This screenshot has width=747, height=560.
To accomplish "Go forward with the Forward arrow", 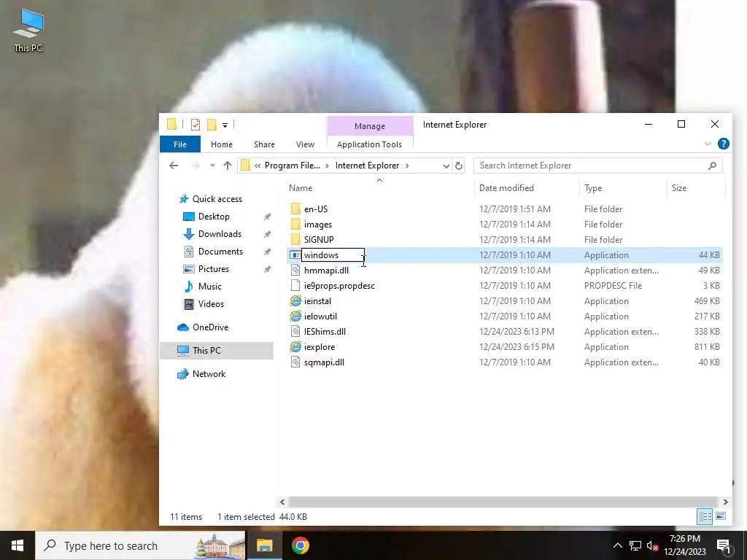I will 195,166.
